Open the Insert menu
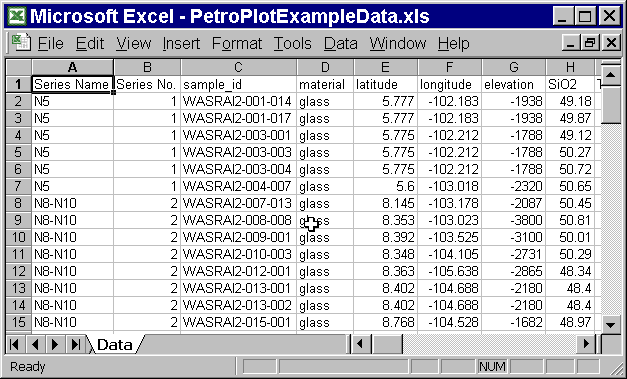627x379 pixels. 181,43
